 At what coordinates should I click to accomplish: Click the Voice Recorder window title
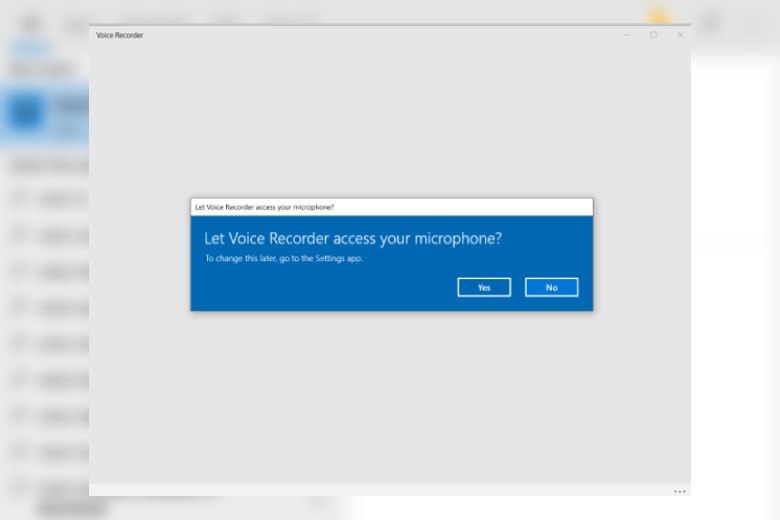(119, 35)
